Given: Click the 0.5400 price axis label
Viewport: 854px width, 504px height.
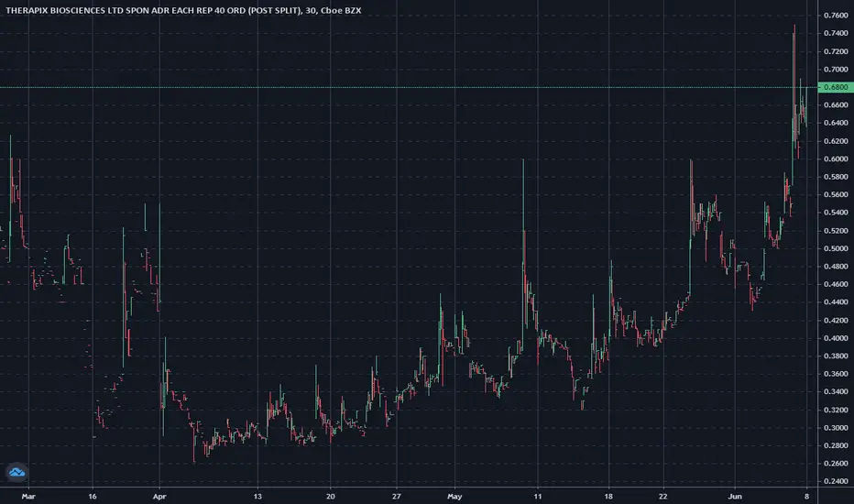Looking at the screenshot, I should pyautogui.click(x=836, y=213).
